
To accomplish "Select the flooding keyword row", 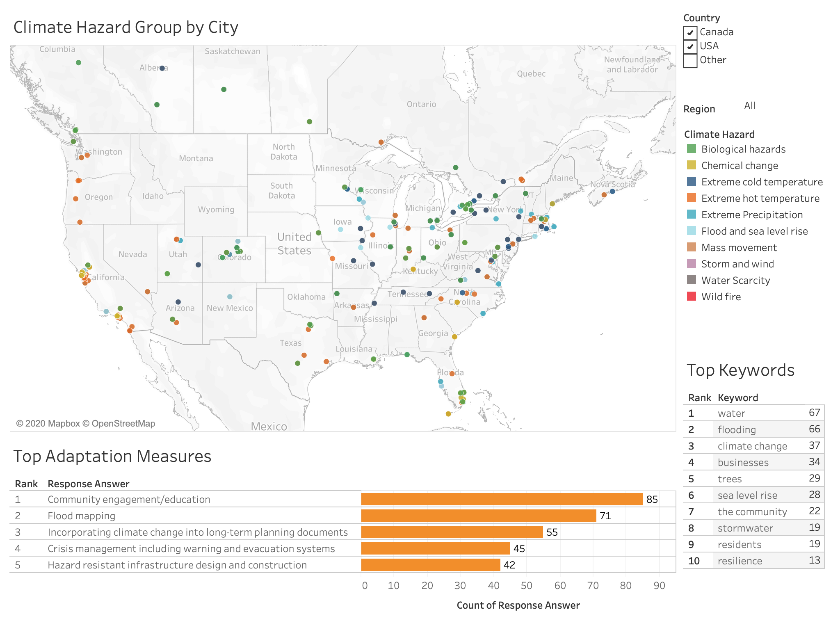I will tap(737, 429).
